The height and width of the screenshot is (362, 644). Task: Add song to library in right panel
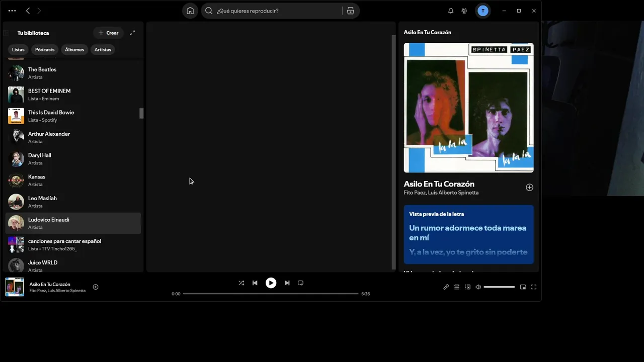[x=529, y=188]
